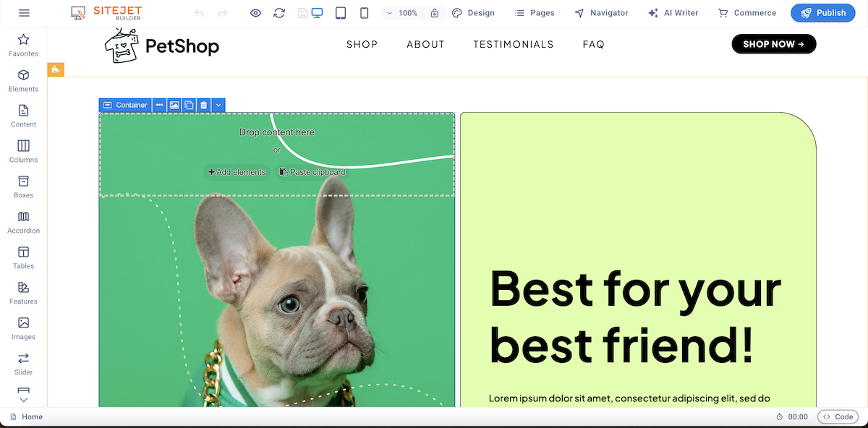Set container background image via picture icon
The image size is (868, 428).
[x=174, y=105]
